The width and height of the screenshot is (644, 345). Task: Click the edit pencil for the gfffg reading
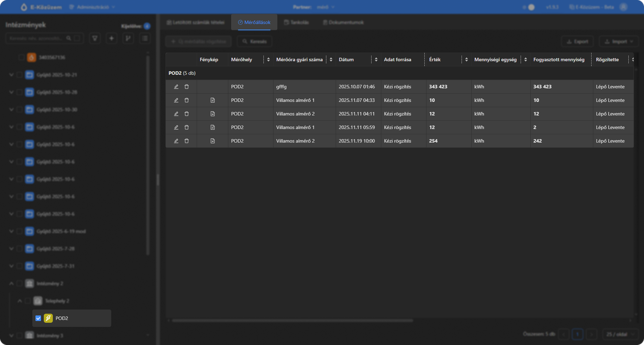point(176,87)
